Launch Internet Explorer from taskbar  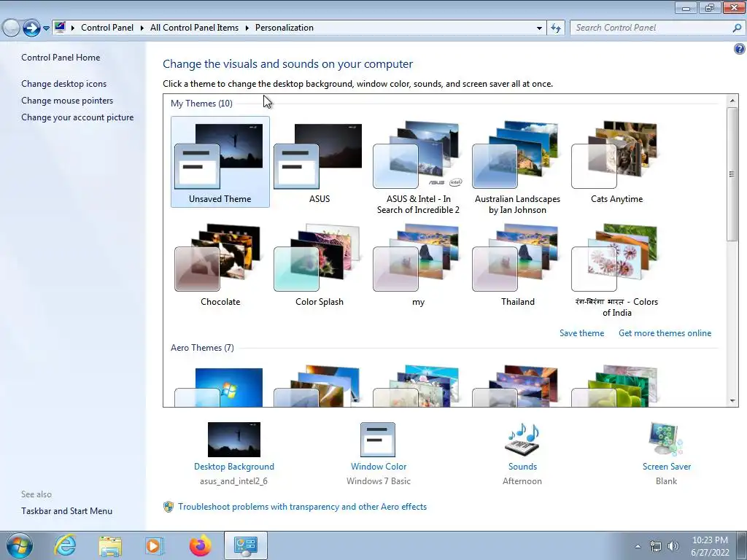tap(65, 545)
